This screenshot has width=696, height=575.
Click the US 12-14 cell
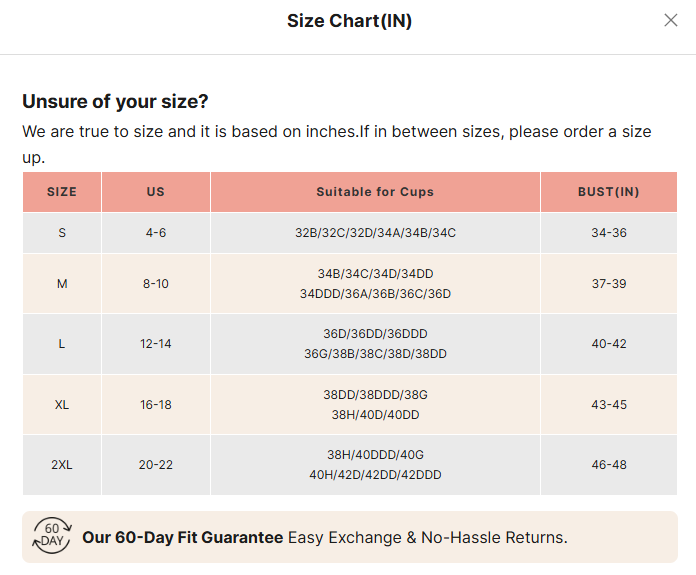155,344
